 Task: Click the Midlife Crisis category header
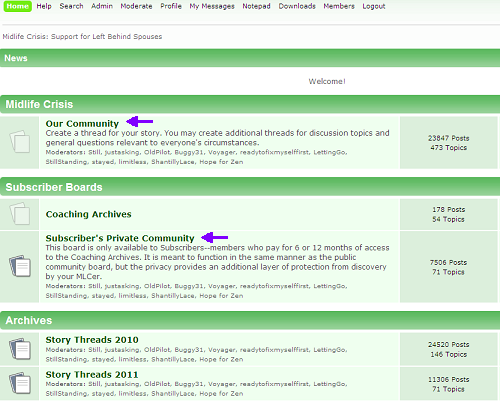(39, 104)
